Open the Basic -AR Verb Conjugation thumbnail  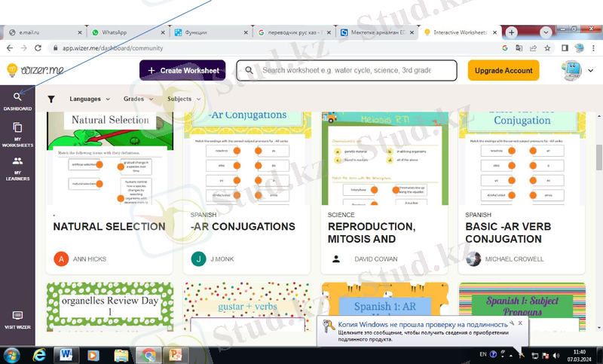(522, 158)
